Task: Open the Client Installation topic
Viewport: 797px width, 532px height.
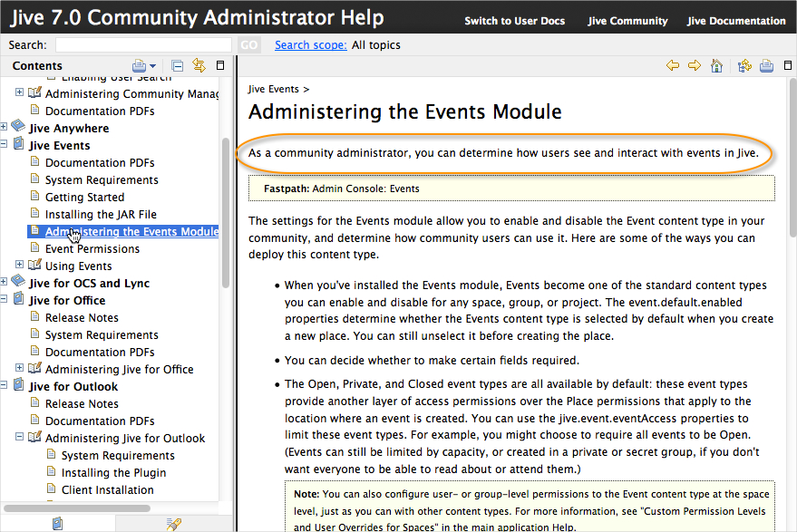Action: [x=108, y=490]
